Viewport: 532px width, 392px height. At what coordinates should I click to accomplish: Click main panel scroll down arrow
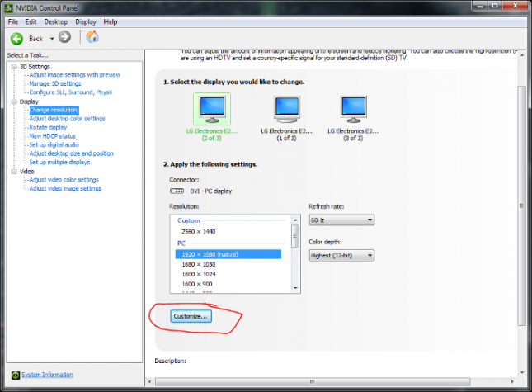click(522, 373)
